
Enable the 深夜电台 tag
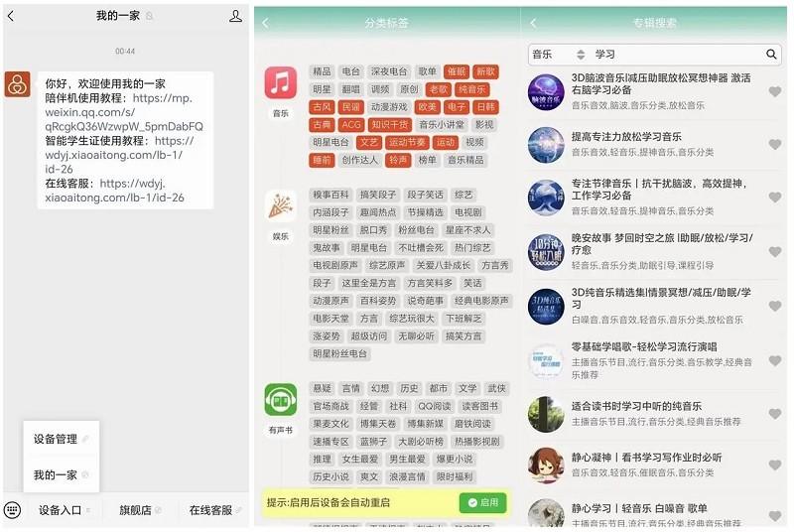[x=389, y=71]
